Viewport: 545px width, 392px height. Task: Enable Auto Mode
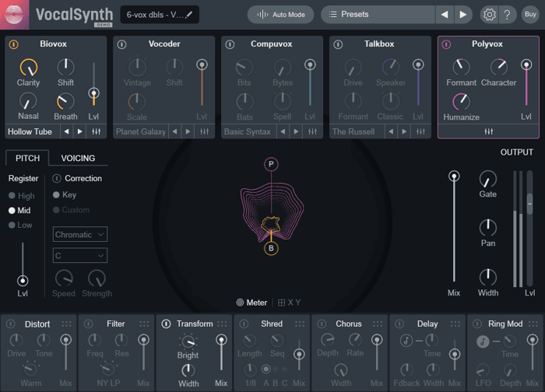pos(280,15)
